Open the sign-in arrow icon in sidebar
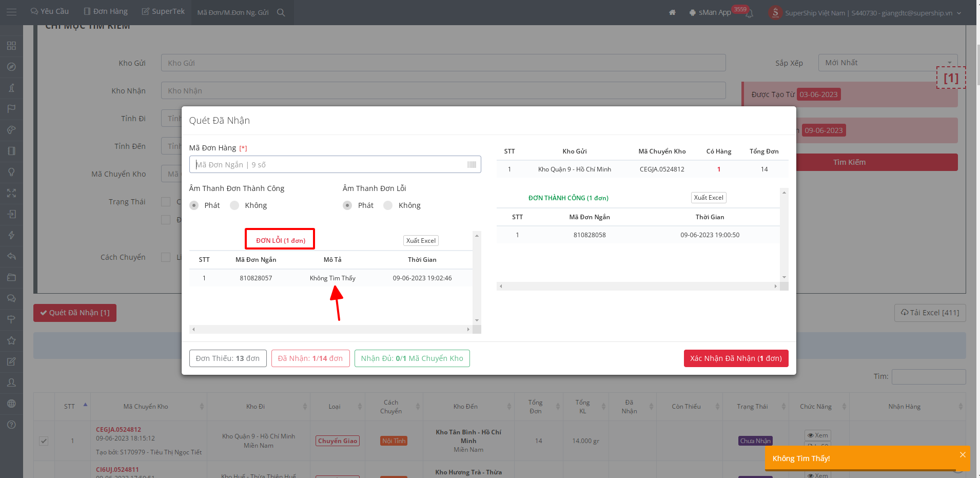This screenshot has height=478, width=980. coord(11,214)
